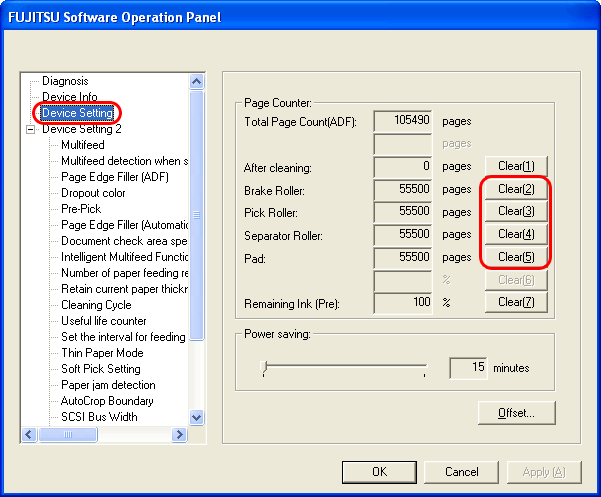Click Clear(4) for Separator Roller
Image resolution: width=601 pixels, height=497 pixels.
(x=516, y=234)
